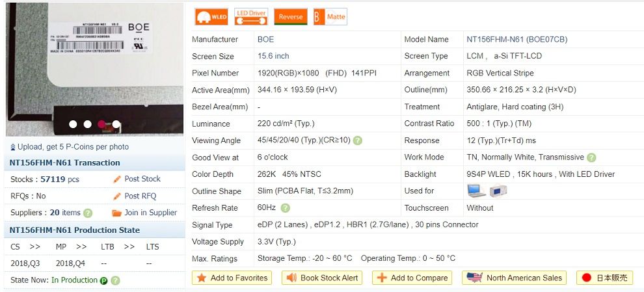Viewport: 644px width, 292px height.
Task: Click the upload arrow icon
Action: click(12, 147)
